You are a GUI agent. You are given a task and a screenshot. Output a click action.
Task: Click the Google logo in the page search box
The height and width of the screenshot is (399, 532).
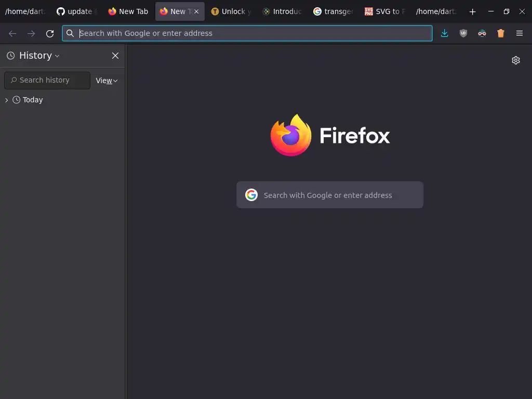click(251, 195)
